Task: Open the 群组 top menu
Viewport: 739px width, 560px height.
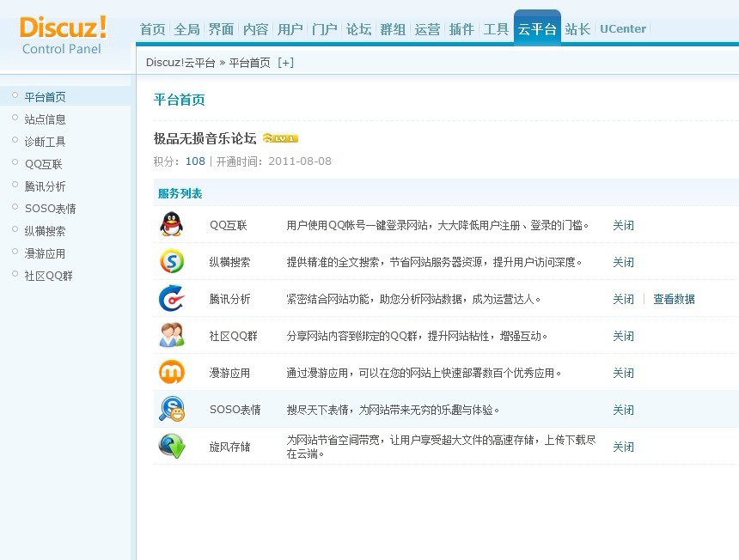Action: [x=393, y=29]
